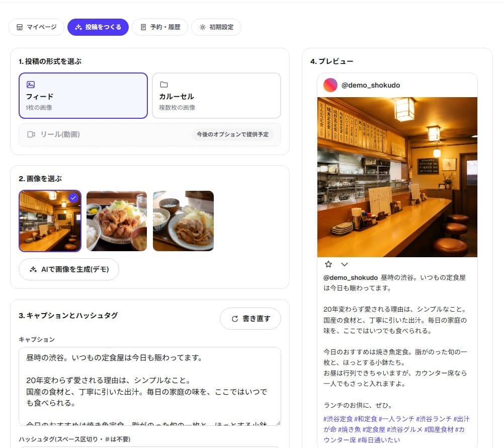This screenshot has width=503, height=448.
Task: Click the disabled リール(動画) option
Action: (x=150, y=134)
